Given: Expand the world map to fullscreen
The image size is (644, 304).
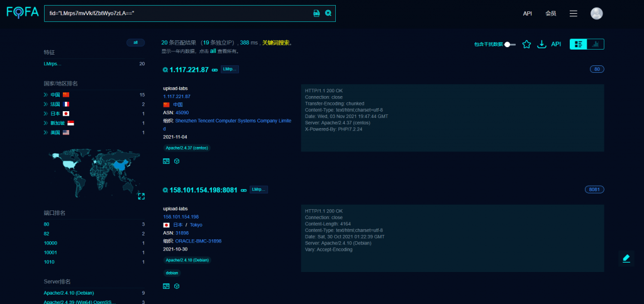Looking at the screenshot, I should pyautogui.click(x=142, y=196).
